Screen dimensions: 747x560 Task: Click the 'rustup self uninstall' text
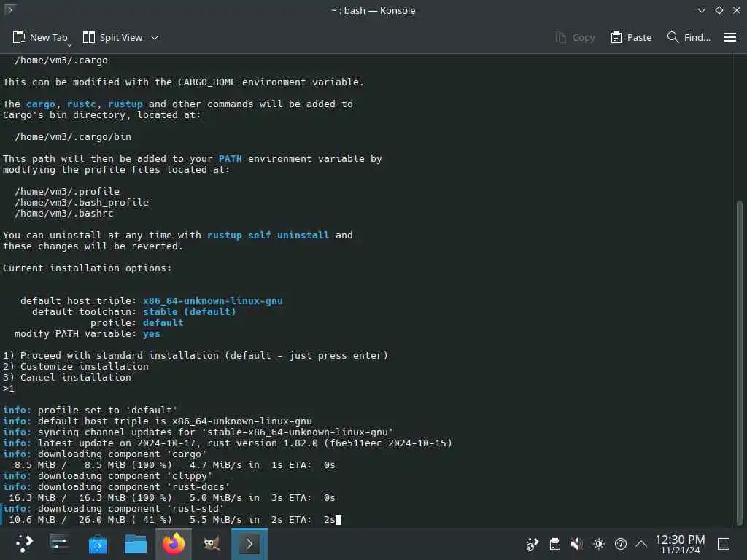click(268, 236)
